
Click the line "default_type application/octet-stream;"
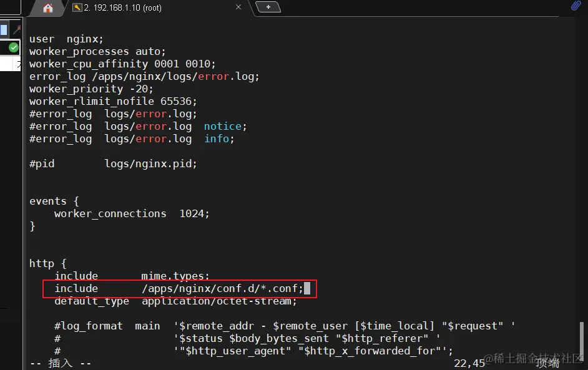click(x=175, y=301)
